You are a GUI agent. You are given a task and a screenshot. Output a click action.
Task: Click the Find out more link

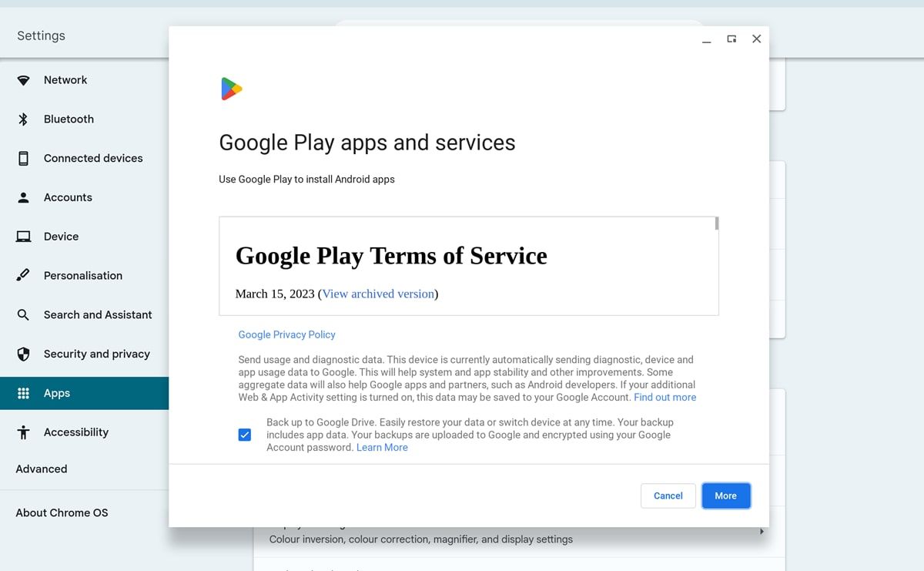tap(665, 398)
